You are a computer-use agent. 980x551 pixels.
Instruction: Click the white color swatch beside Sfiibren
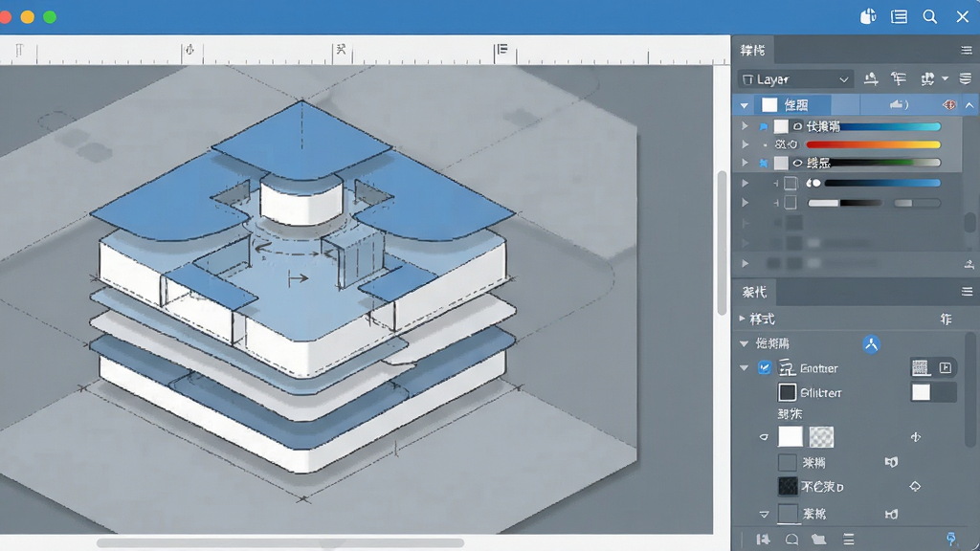921,392
